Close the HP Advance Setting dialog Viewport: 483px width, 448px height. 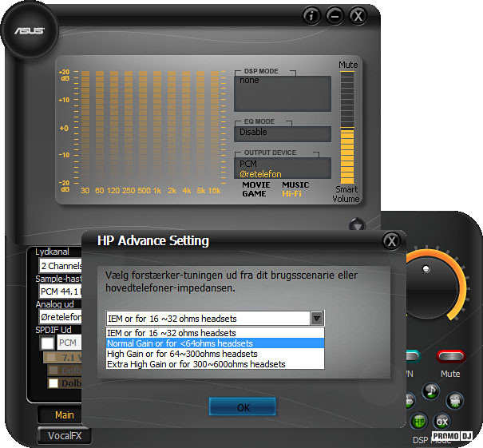click(x=390, y=241)
